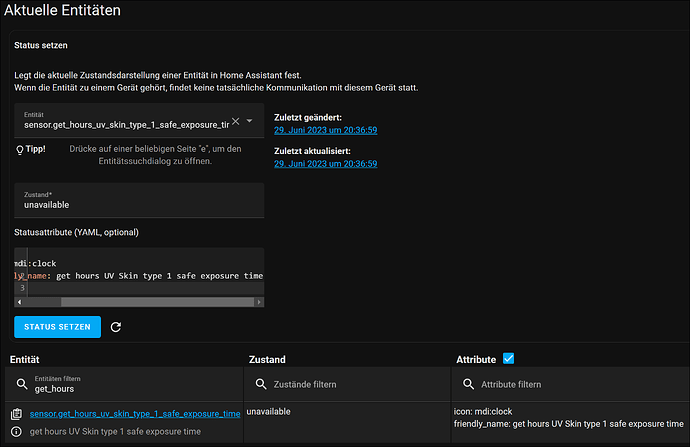Screen dimensions: 690x447
Task: Click the YAML editor's horizontal scrollbar thumb
Action: [158, 302]
